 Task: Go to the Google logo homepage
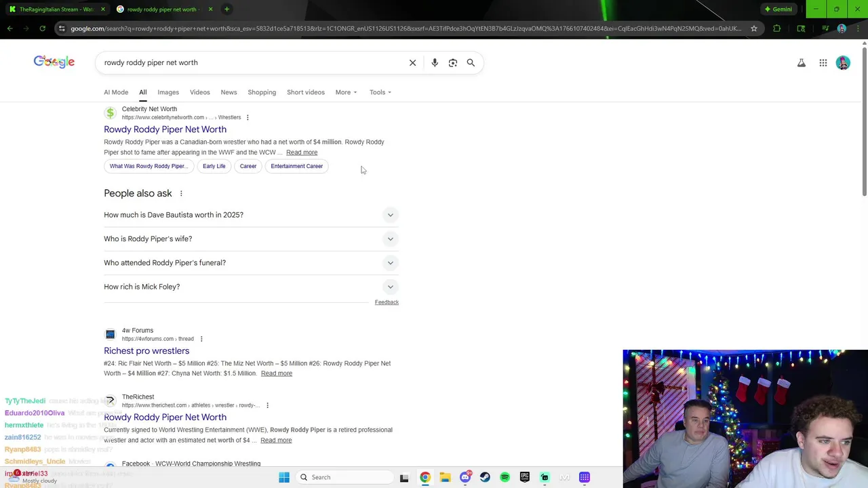(54, 62)
